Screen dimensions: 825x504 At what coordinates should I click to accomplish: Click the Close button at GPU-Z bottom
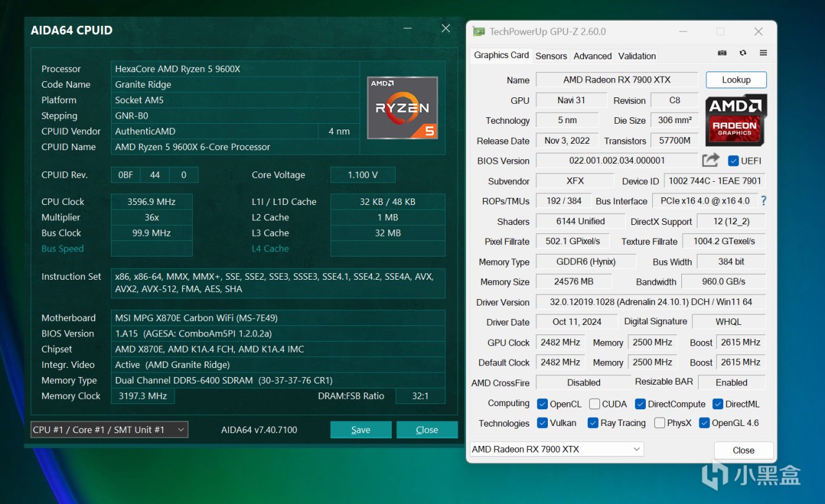pyautogui.click(x=743, y=451)
